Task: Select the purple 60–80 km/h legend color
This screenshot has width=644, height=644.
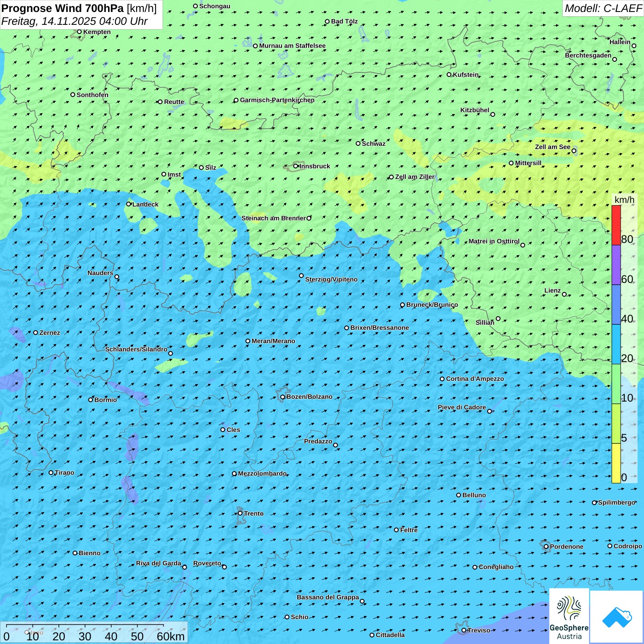Action: click(616, 265)
